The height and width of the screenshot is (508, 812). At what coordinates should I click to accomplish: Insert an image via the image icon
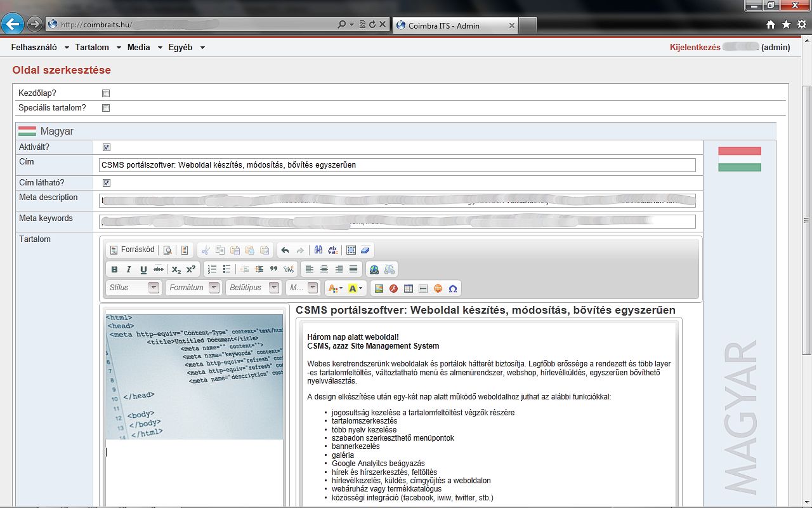pyautogui.click(x=379, y=288)
